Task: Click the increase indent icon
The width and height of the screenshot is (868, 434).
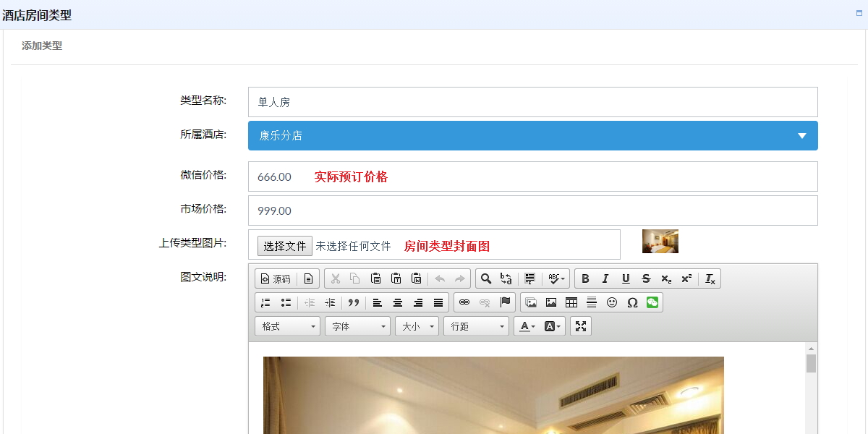Action: coord(330,302)
